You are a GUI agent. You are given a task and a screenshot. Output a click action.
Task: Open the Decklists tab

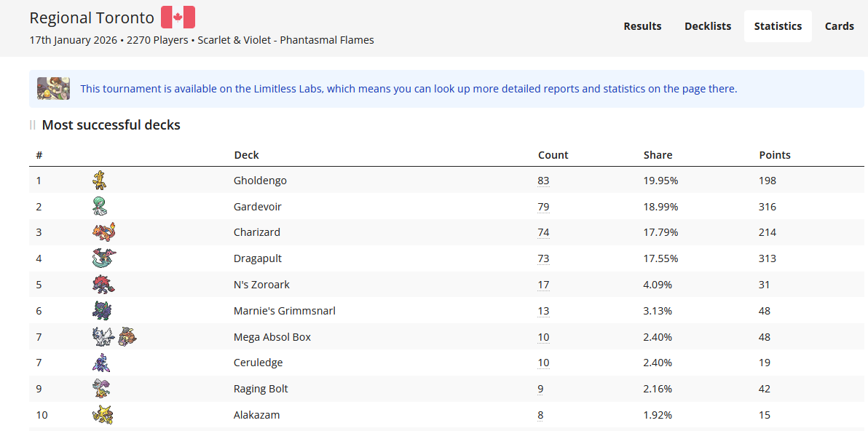(x=707, y=25)
